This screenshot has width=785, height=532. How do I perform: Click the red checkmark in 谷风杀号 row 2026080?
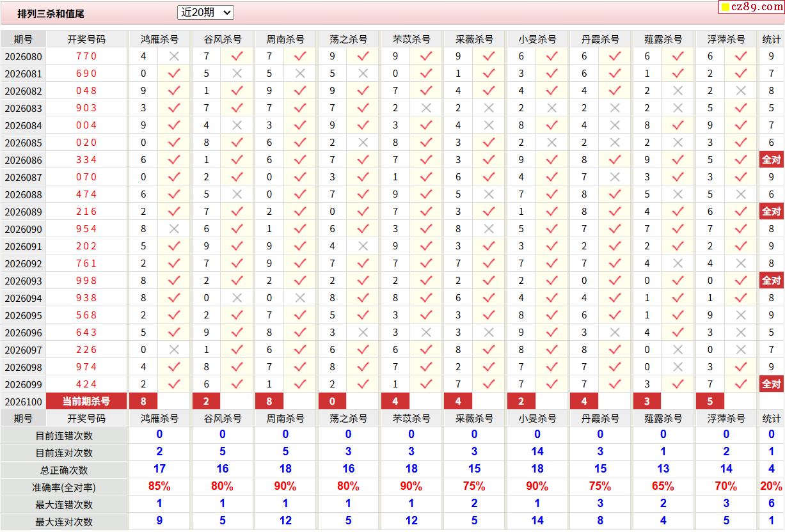(x=237, y=56)
